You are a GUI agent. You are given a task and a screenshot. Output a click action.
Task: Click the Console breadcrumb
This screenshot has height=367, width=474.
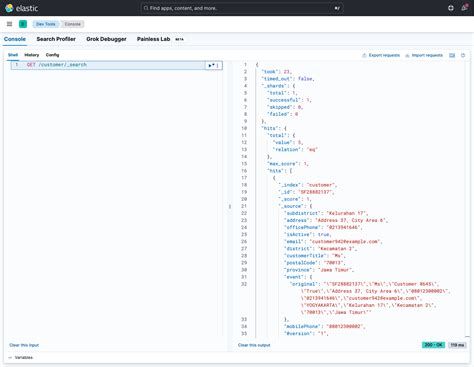pyautogui.click(x=73, y=24)
